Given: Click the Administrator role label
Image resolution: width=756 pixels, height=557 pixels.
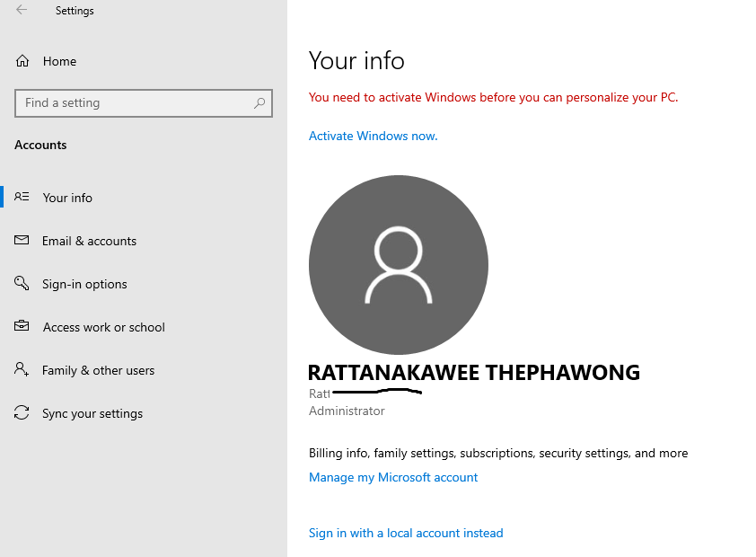Looking at the screenshot, I should (347, 411).
